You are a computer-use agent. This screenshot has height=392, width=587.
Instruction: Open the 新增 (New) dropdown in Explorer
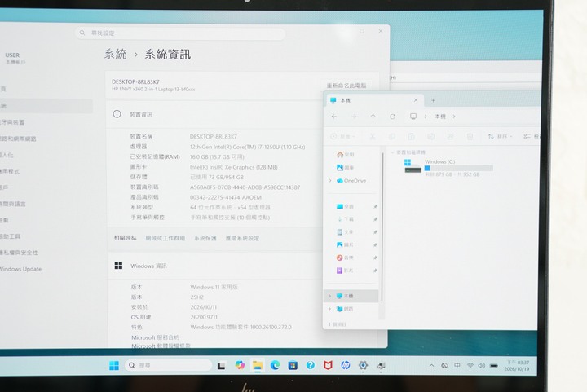point(343,137)
